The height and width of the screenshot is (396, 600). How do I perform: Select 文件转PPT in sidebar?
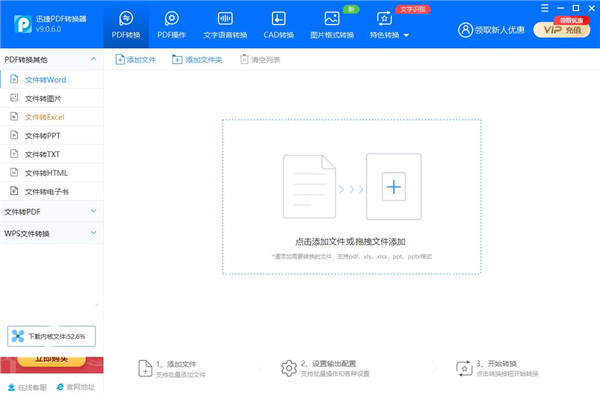tap(52, 135)
